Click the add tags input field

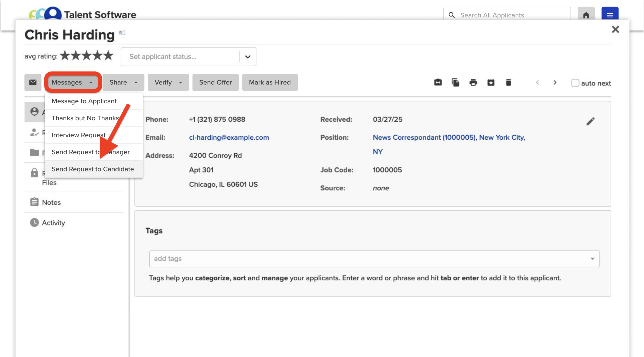click(369, 259)
